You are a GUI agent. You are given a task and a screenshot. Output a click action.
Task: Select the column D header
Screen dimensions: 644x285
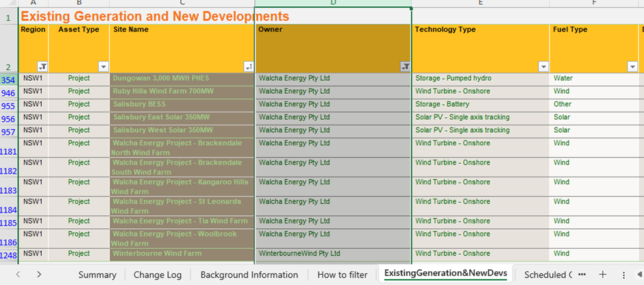333,3
